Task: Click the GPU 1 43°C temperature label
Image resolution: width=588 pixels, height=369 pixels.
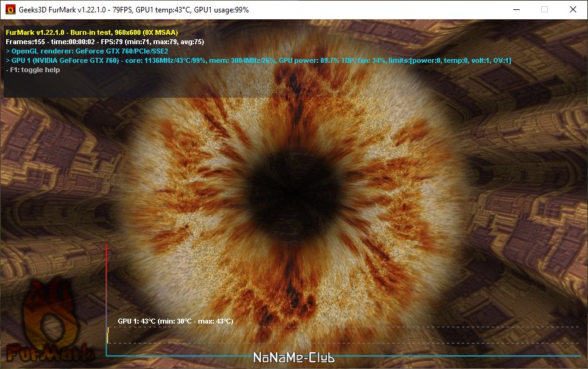Action: [175, 321]
